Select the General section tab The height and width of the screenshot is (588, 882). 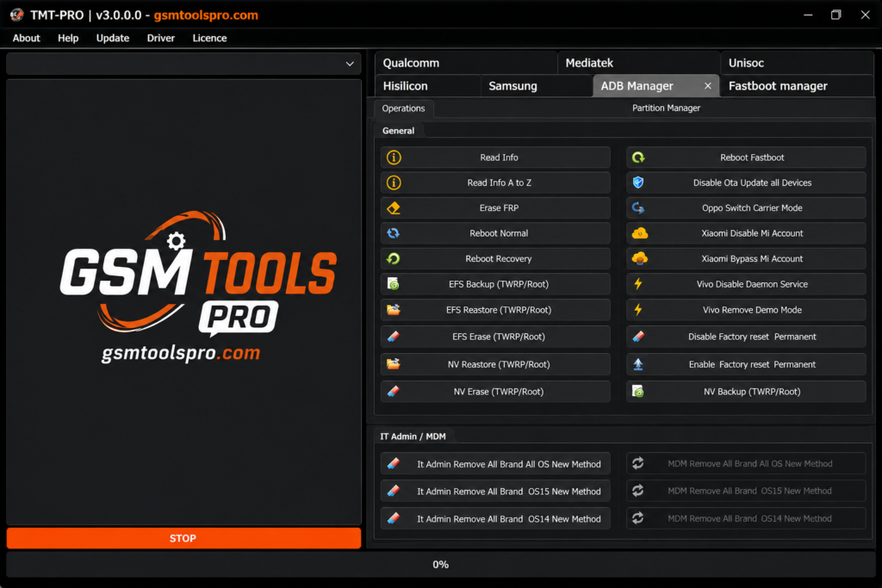[x=398, y=130]
